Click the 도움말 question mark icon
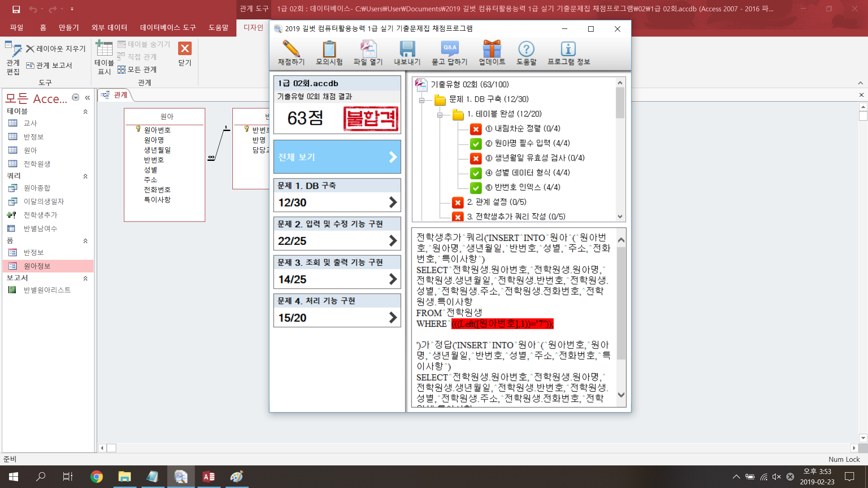Viewport: 868px width, 488px height. pyautogui.click(x=526, y=49)
